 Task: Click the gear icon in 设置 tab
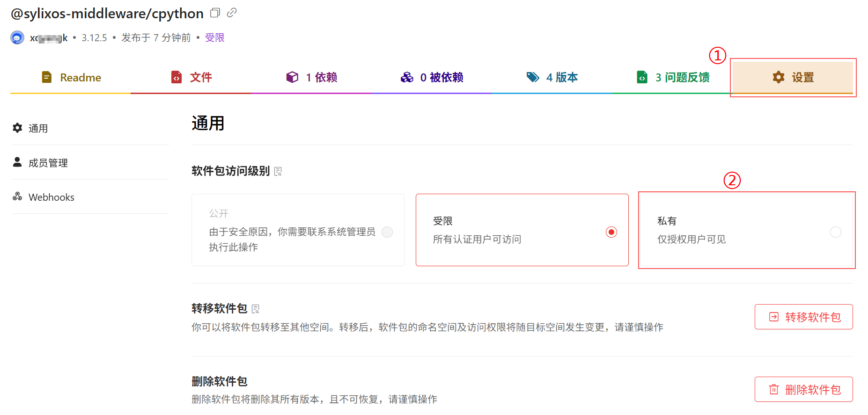(779, 77)
